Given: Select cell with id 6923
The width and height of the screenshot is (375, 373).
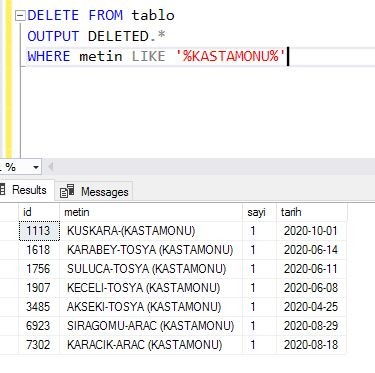Looking at the screenshot, I should (x=39, y=326).
